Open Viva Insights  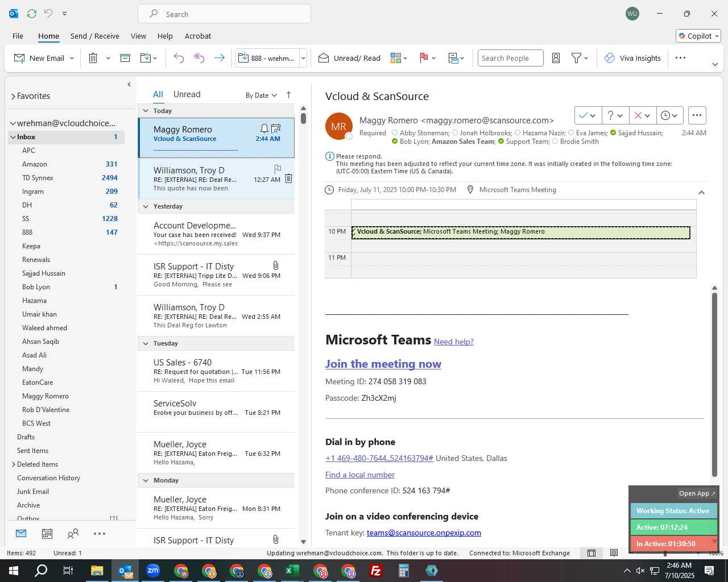pyautogui.click(x=632, y=58)
